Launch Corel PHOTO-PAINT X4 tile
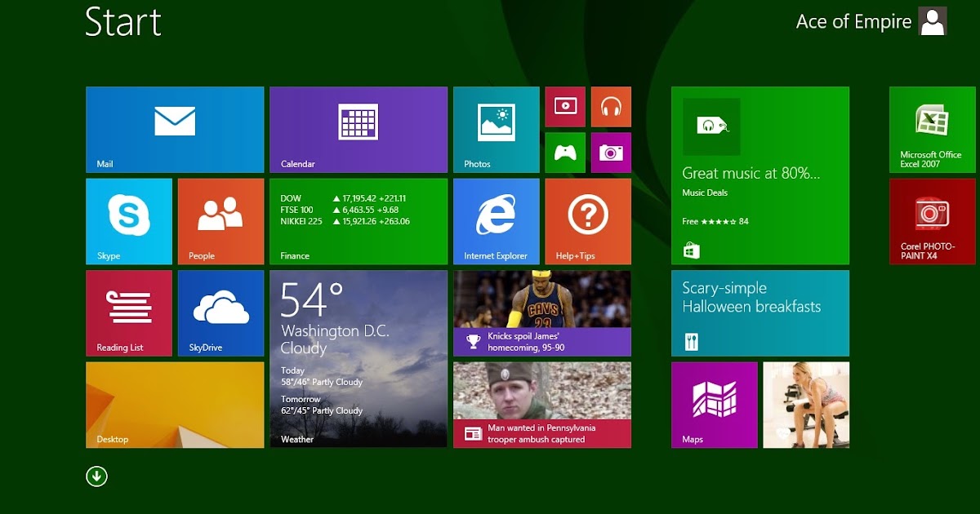980x514 pixels. (x=933, y=221)
